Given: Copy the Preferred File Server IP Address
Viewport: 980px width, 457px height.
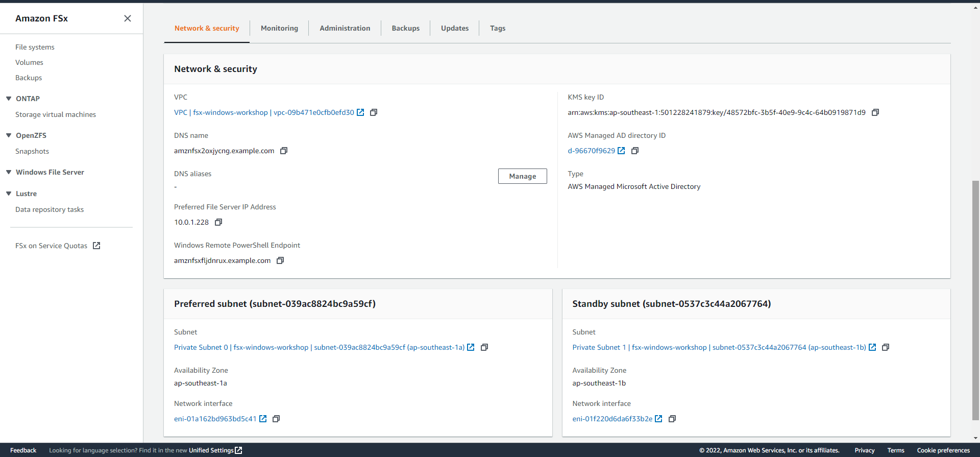Looking at the screenshot, I should coord(218,222).
